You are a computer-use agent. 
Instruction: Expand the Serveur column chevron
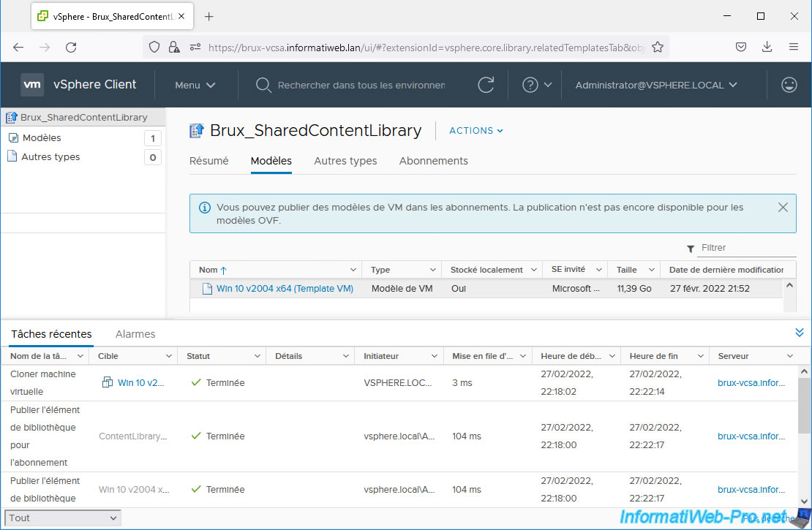tap(790, 356)
